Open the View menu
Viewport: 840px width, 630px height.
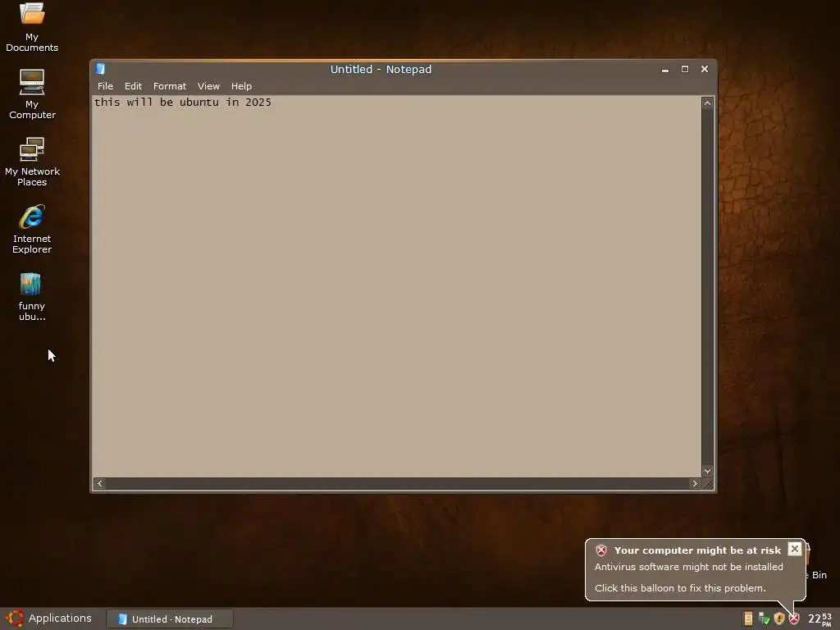[x=208, y=86]
